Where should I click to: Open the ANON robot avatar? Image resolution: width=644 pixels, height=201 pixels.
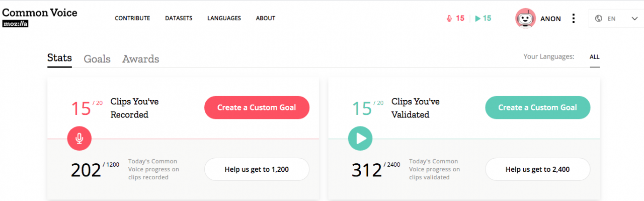click(525, 19)
